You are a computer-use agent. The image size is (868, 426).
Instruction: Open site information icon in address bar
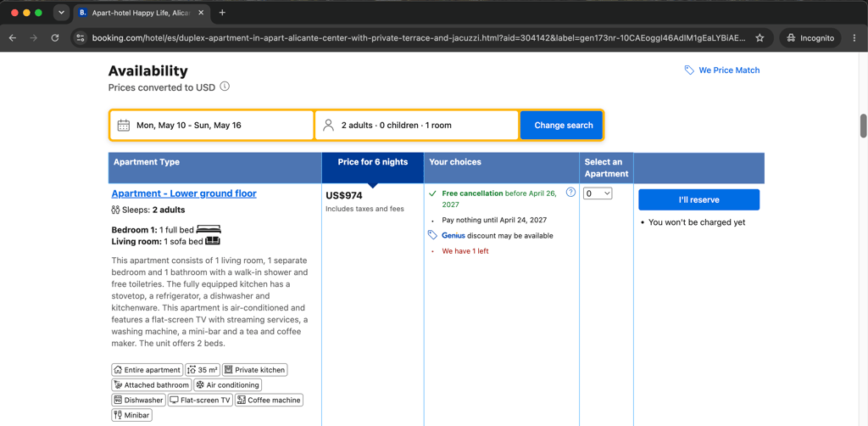pyautogui.click(x=81, y=37)
